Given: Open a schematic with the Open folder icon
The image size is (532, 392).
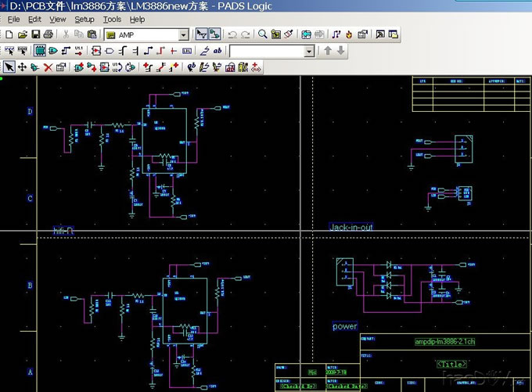Looking at the screenshot, I should tap(22, 34).
